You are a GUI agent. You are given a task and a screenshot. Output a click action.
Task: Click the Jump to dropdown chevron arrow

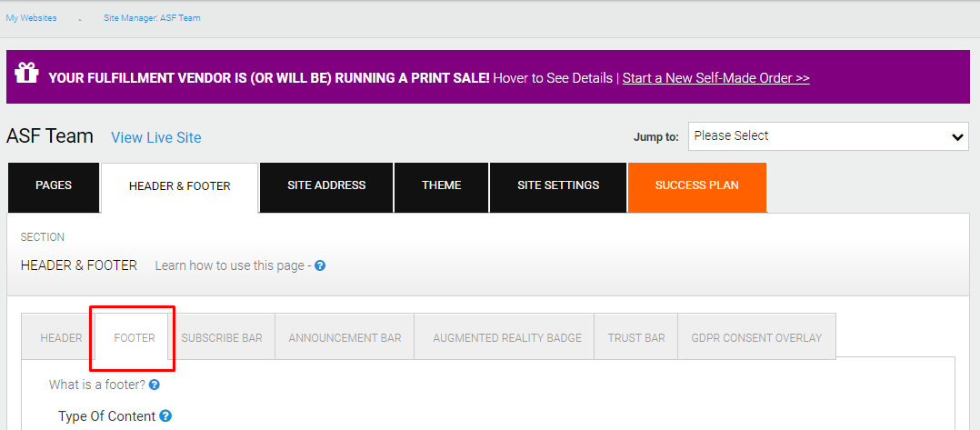point(957,137)
